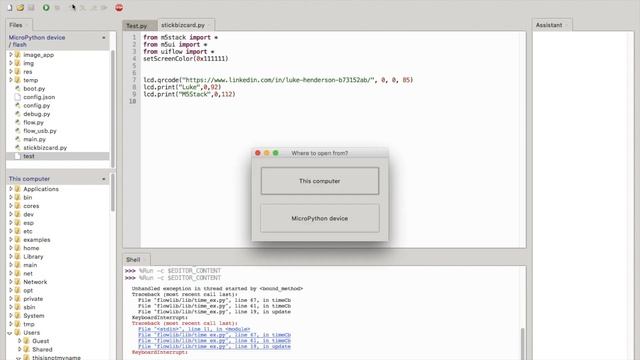Choose MicroPython device in the dialog

(x=320, y=218)
